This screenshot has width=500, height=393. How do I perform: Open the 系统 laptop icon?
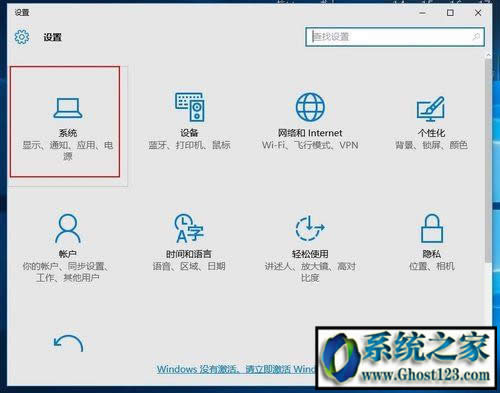[x=68, y=108]
